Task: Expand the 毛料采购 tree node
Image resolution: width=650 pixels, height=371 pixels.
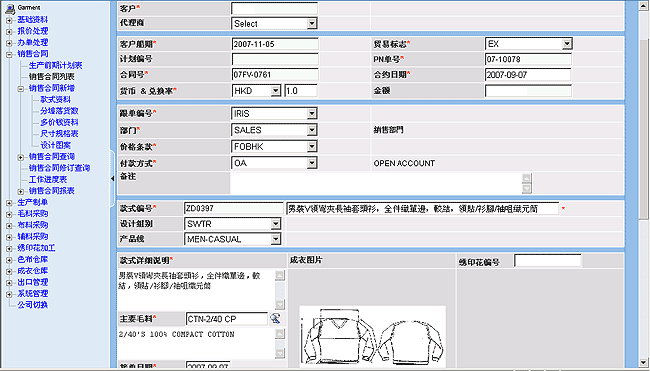Action: click(x=9, y=214)
